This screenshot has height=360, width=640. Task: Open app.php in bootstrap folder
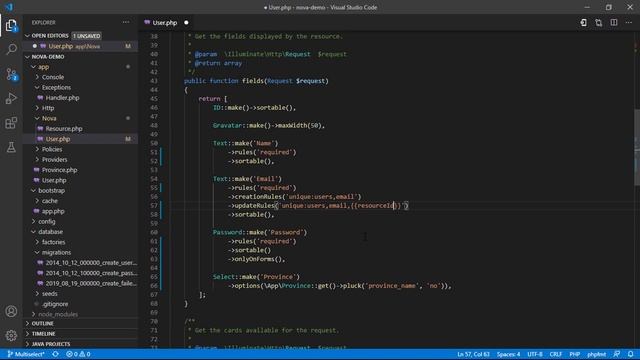[81, 211]
